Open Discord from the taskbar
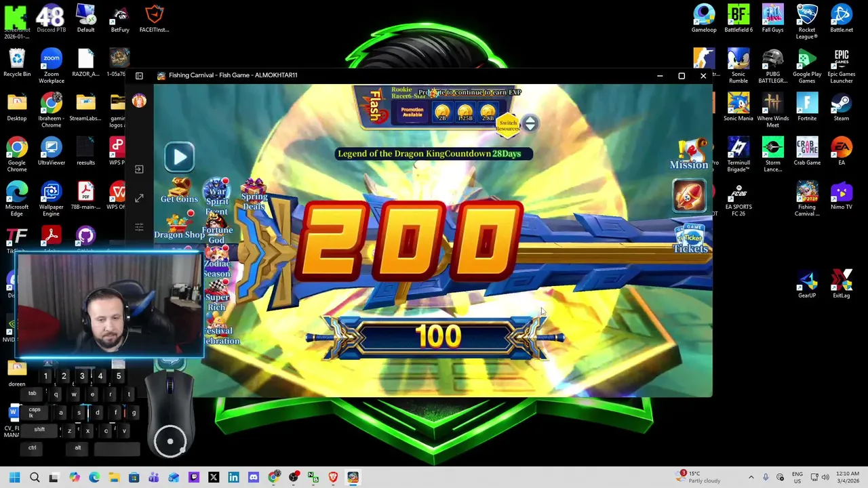The image size is (868, 488). click(253, 478)
